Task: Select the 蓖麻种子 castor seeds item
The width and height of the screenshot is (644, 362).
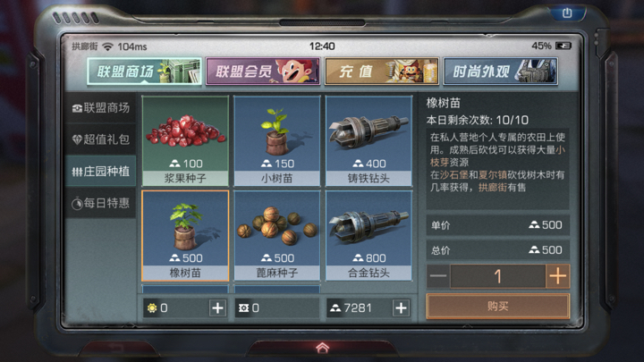Action: pos(277,236)
